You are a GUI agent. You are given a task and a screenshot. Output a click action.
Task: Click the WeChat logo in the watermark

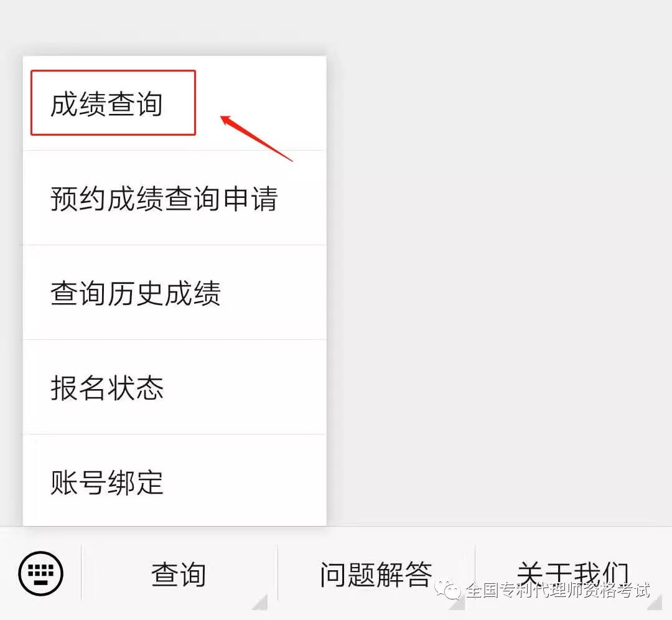448,590
